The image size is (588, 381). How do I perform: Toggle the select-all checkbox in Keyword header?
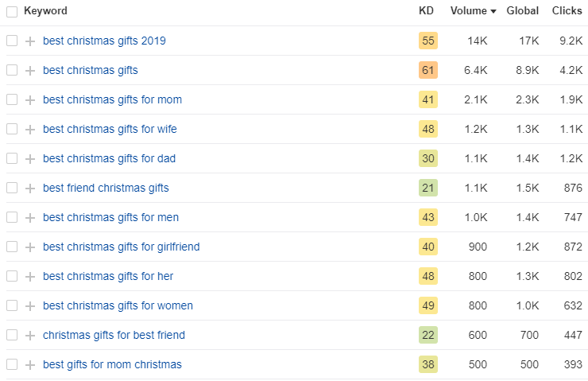(12, 12)
